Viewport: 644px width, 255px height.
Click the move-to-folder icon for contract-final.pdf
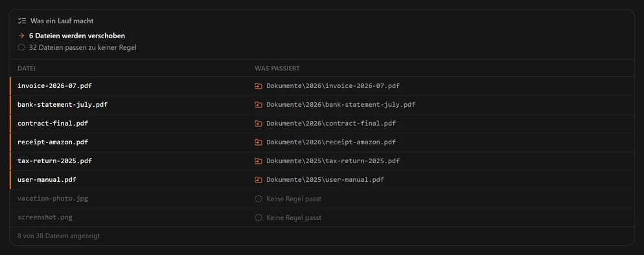pos(259,124)
